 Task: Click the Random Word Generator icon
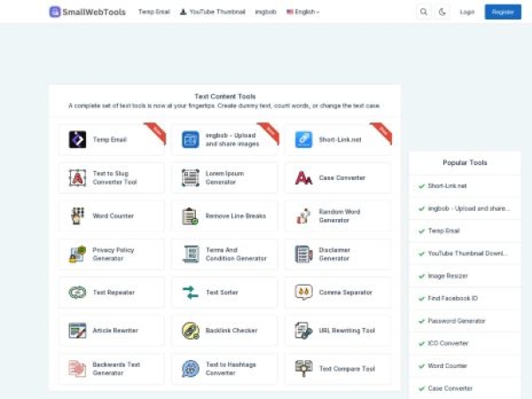[303, 215]
